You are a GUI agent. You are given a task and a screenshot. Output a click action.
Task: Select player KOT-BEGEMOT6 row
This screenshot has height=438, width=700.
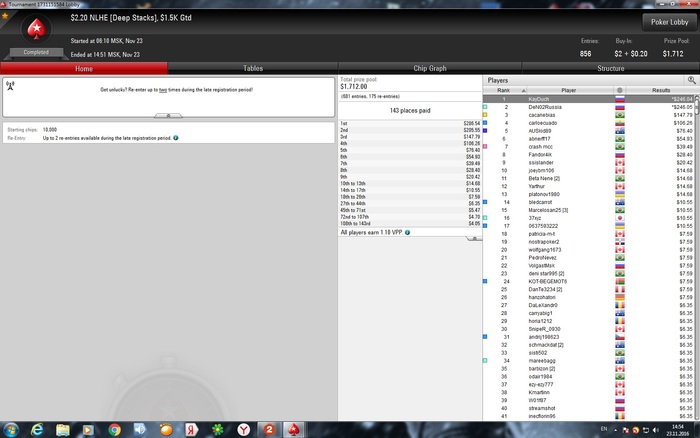[x=588, y=281]
